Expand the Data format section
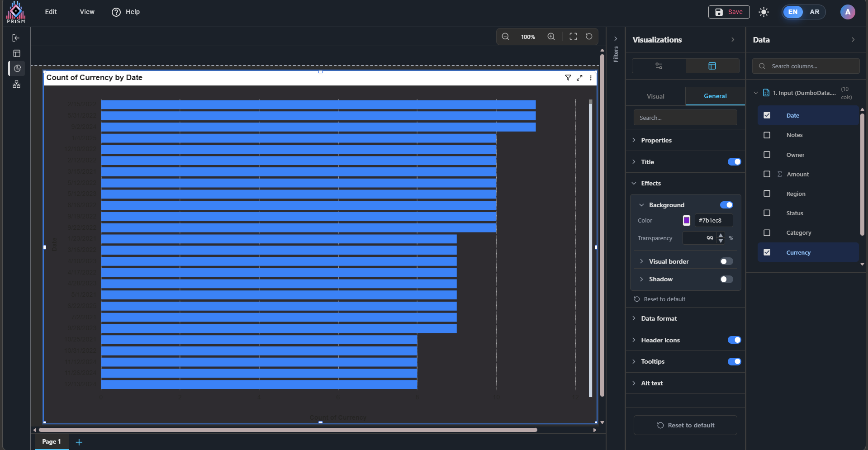Screen dimensions: 868x450 [x=659, y=318]
